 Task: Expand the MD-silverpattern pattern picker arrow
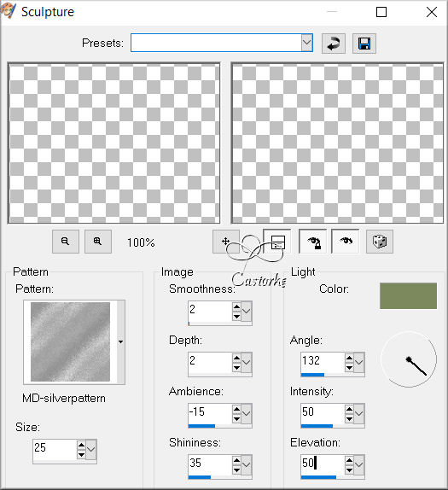tap(121, 341)
